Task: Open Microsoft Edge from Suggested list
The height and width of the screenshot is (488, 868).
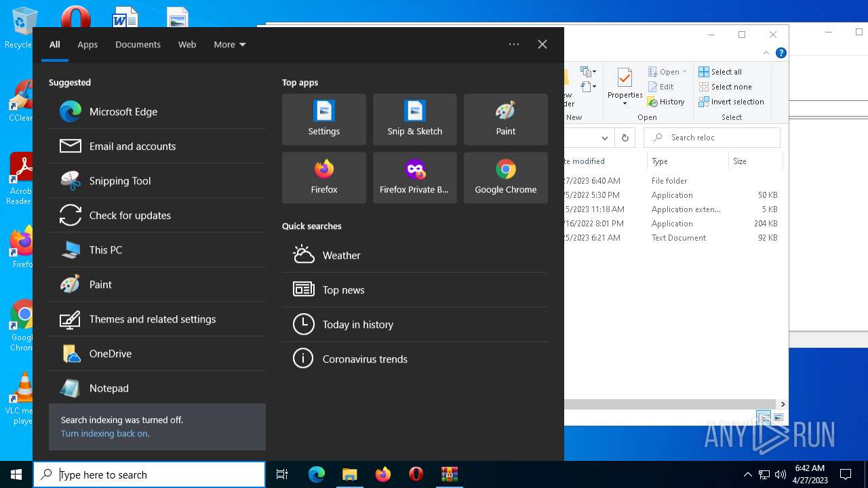Action: pyautogui.click(x=157, y=112)
